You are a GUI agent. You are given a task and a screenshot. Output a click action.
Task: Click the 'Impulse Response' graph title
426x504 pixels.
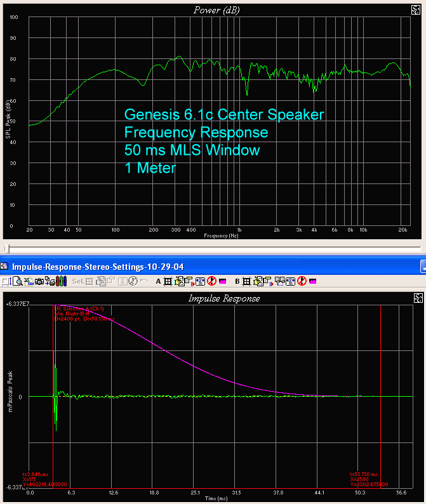tap(224, 298)
